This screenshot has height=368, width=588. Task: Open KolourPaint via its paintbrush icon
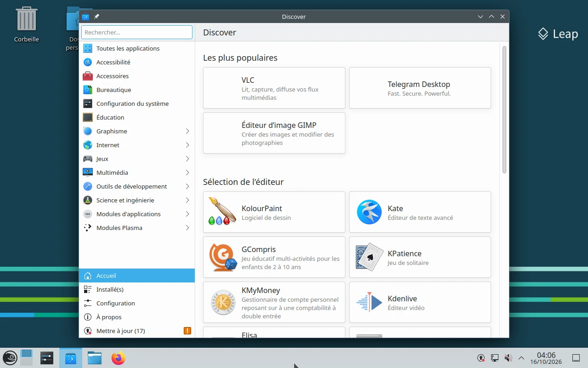click(x=223, y=212)
